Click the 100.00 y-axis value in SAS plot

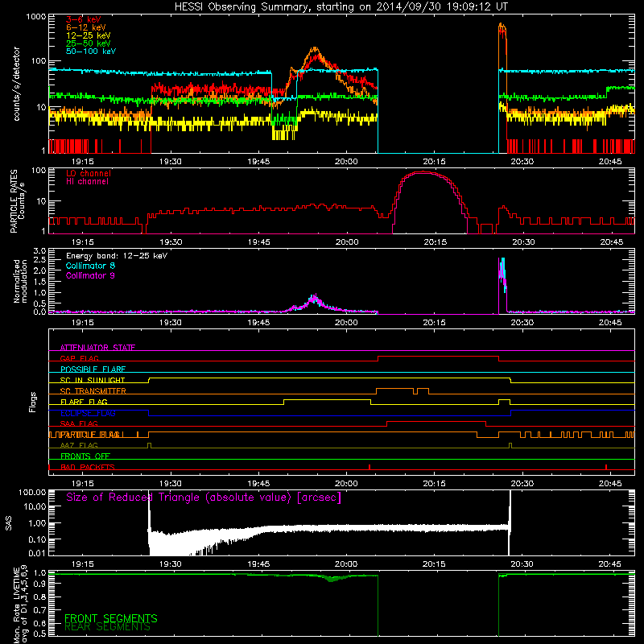[32, 493]
